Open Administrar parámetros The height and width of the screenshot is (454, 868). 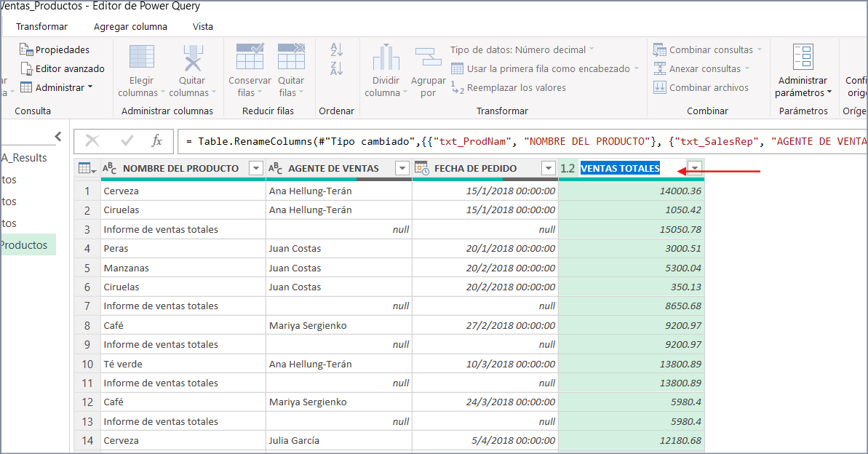(803, 71)
